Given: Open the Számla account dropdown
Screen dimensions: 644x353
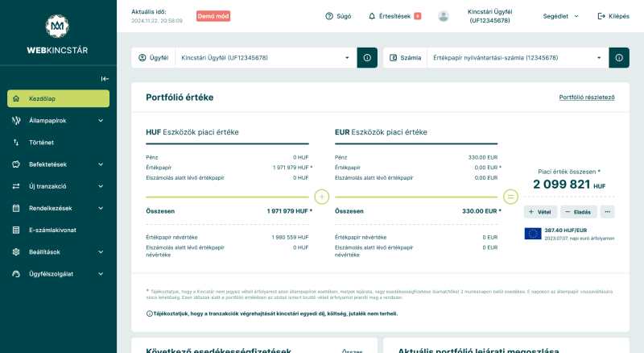Looking at the screenshot, I should click(518, 57).
